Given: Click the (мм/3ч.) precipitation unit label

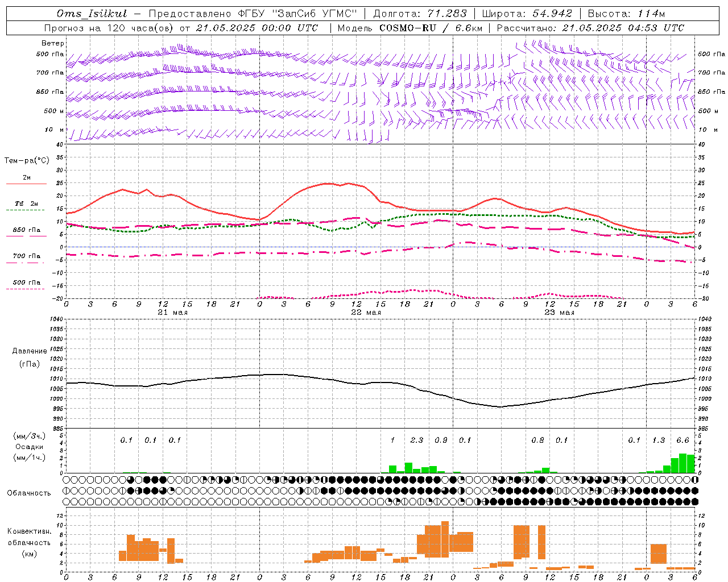Looking at the screenshot, I should (x=30, y=436).
